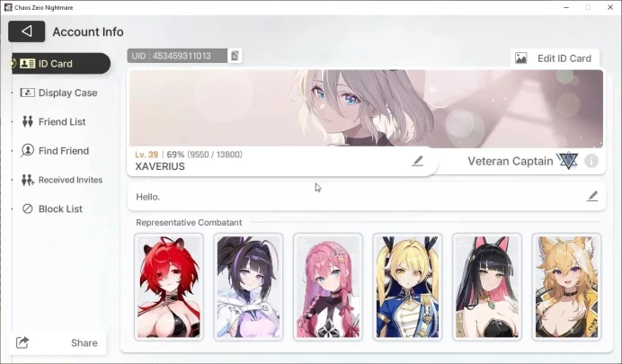Click the Veteran Captain title text

[511, 162]
